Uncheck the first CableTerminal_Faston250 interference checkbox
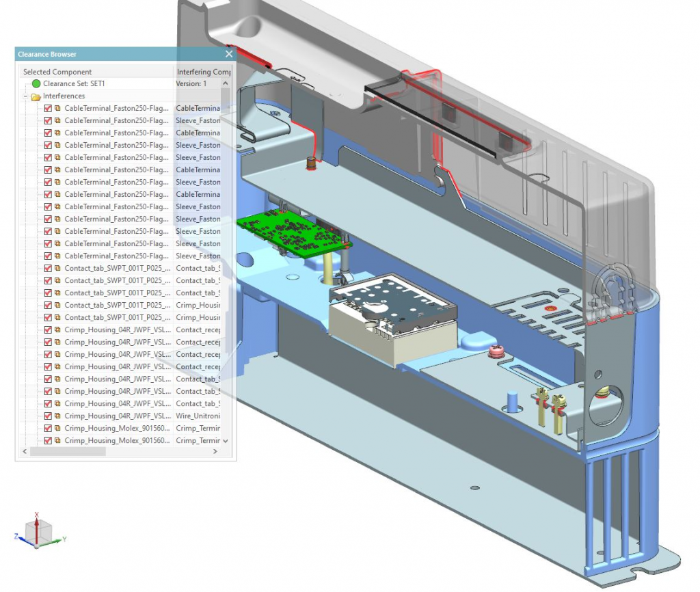Image resolution: width=700 pixels, height=592 pixels. coord(48,109)
